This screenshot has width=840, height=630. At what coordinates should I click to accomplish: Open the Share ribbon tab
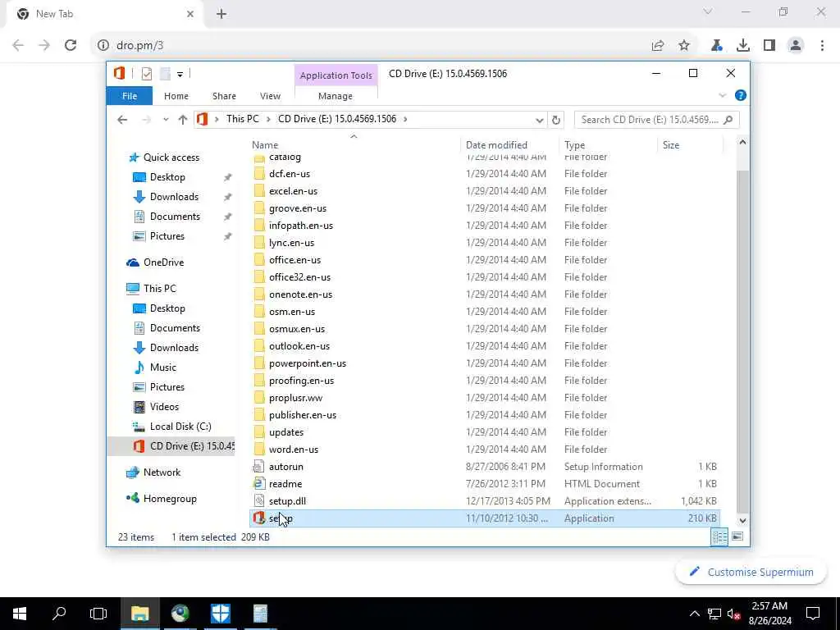(224, 96)
